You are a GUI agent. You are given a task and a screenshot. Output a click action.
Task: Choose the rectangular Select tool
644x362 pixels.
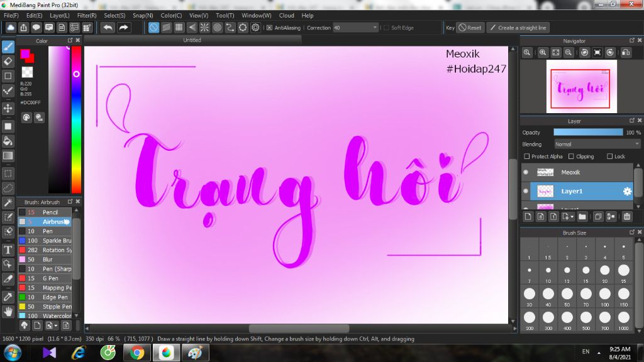click(8, 173)
